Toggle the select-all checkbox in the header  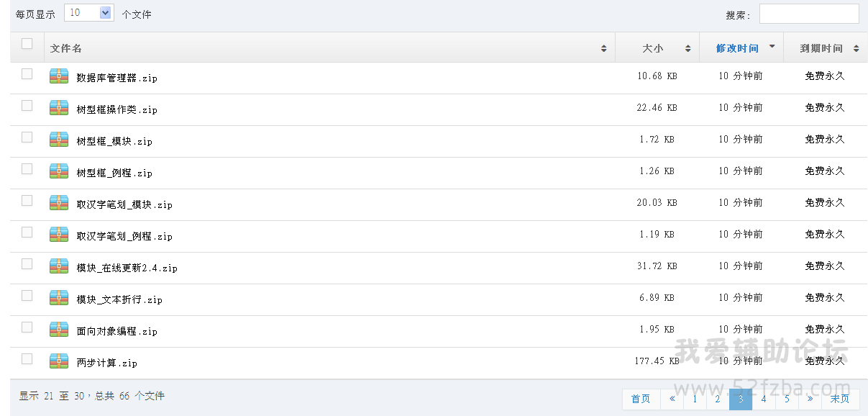click(27, 44)
